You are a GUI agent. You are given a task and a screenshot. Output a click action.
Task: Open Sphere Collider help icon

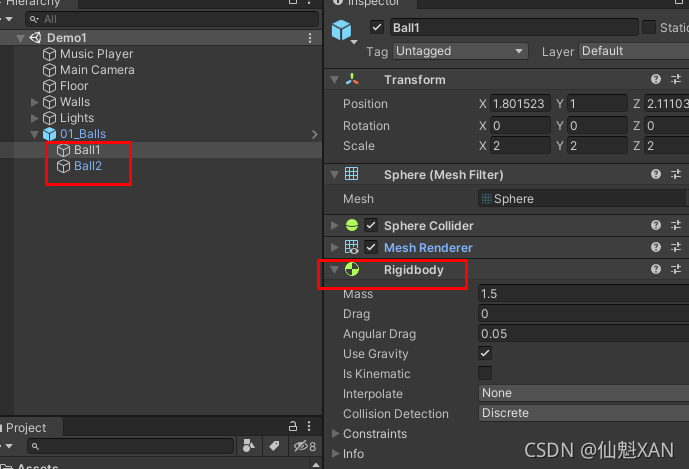(x=656, y=225)
